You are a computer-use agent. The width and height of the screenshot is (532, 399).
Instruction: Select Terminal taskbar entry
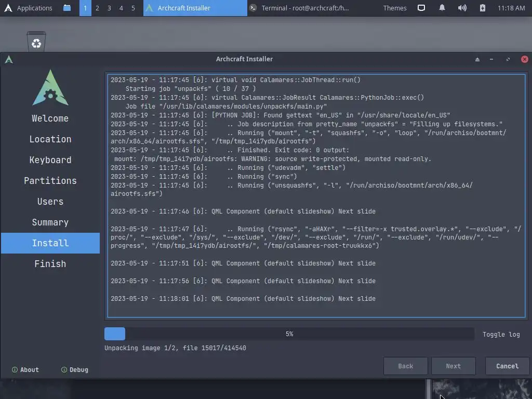[299, 8]
